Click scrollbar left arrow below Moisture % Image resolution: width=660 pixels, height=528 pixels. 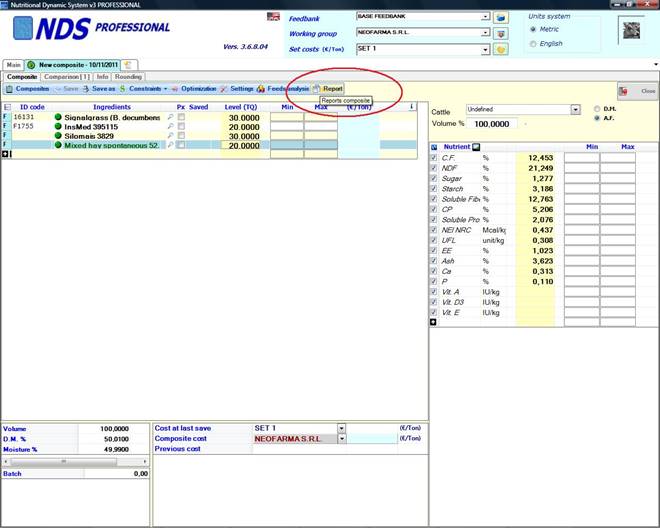tap(5, 461)
